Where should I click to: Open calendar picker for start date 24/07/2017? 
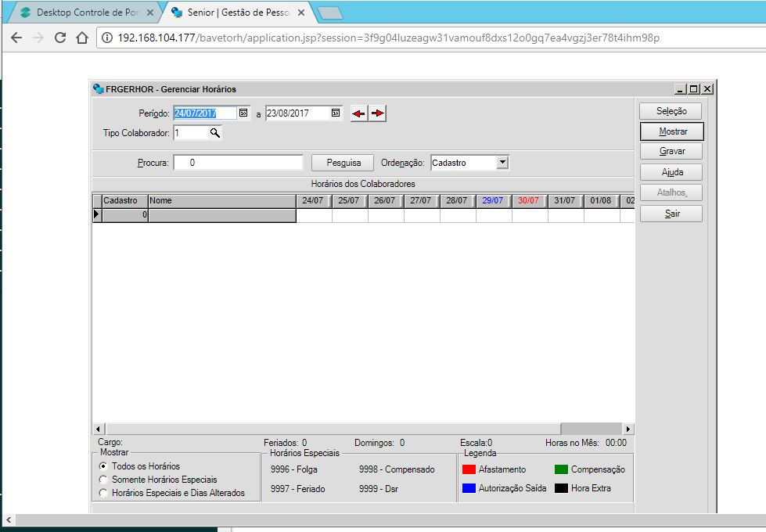tap(243, 113)
